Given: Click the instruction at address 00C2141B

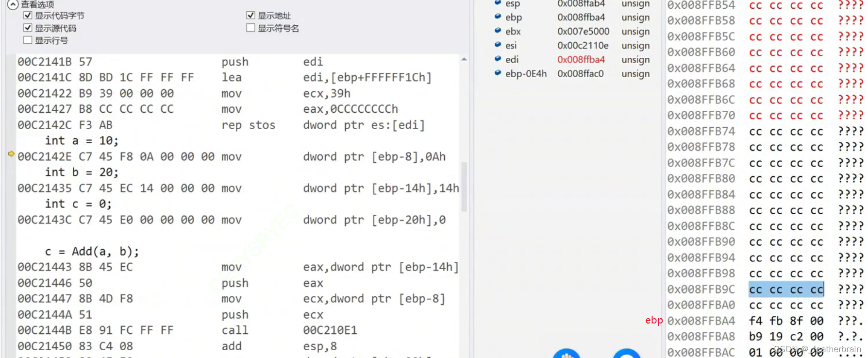Looking at the screenshot, I should [x=170, y=62].
